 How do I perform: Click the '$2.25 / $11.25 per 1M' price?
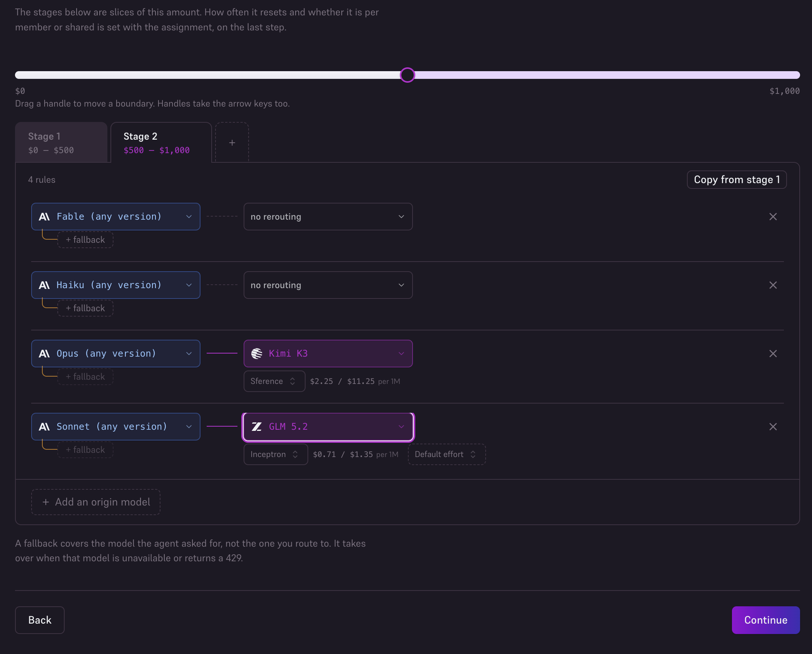click(x=355, y=381)
